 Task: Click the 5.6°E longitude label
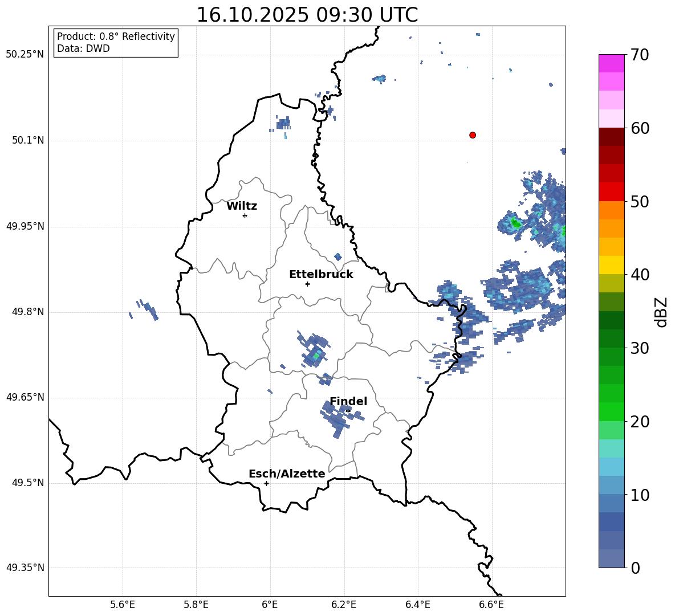123,605
